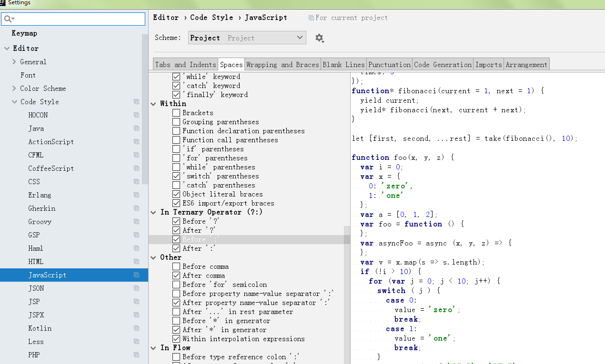The width and height of the screenshot is (605, 364).
Task: Open the Code Generation tab
Action: tap(443, 65)
